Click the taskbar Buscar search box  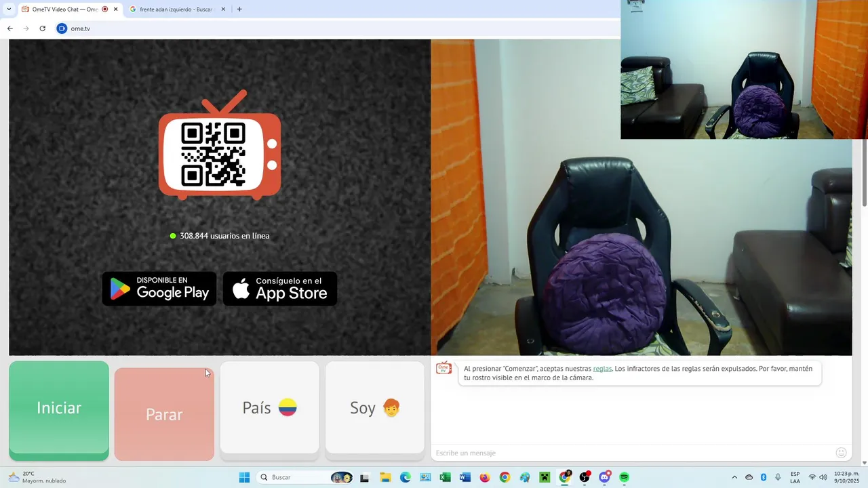305,477
